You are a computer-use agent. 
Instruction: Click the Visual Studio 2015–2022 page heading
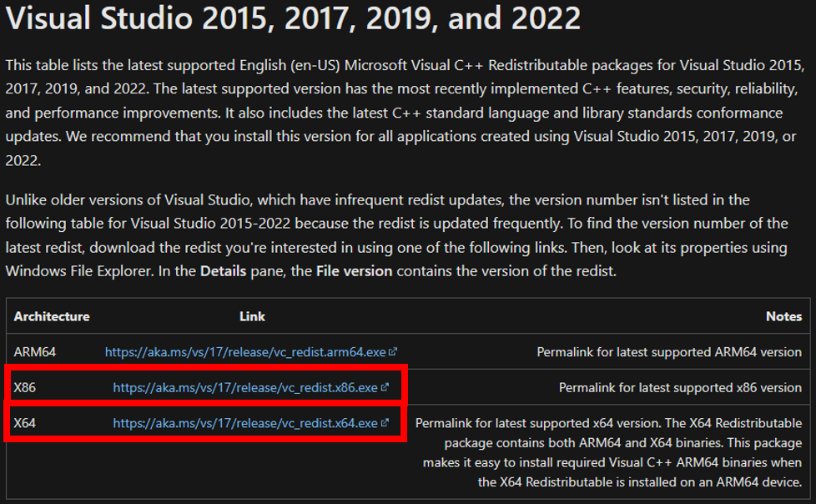coord(293,18)
